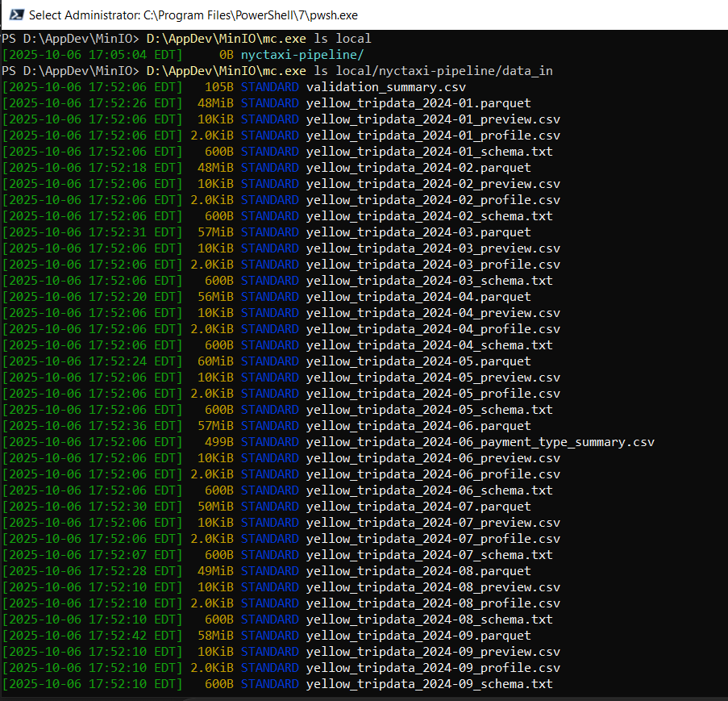
Task: Click yellow_tripdata_2024-08_profile.csv entry
Action: pyautogui.click(x=433, y=604)
